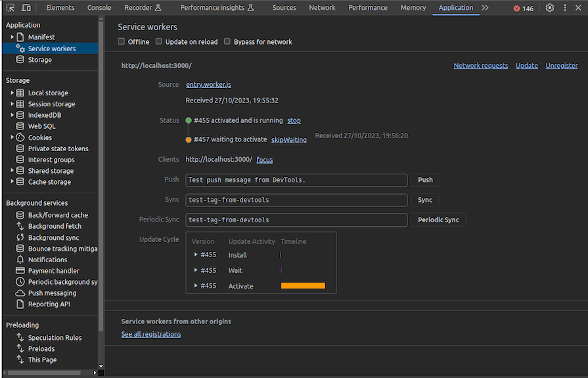
Task: Switch to the Network tab
Action: click(322, 8)
